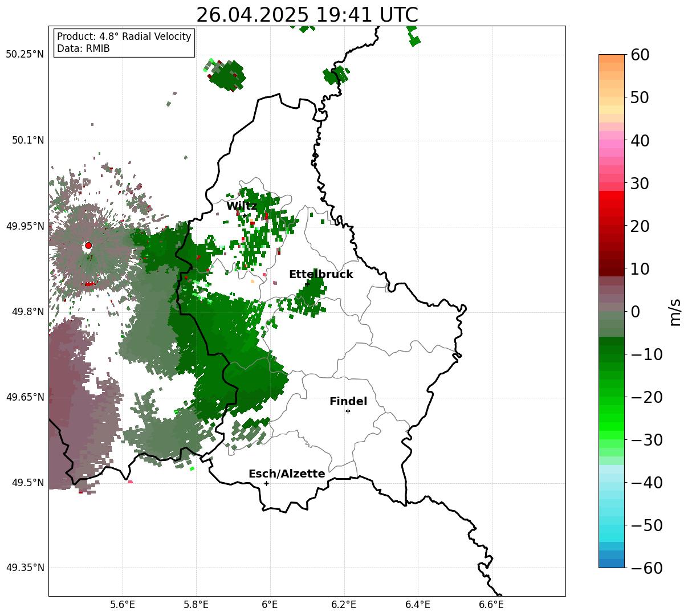Click the colorbar value −50
The image size is (688, 616).
pos(646,525)
